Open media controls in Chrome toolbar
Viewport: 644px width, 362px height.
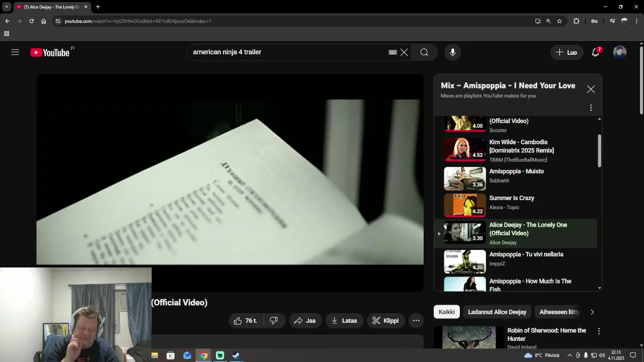[612, 21]
